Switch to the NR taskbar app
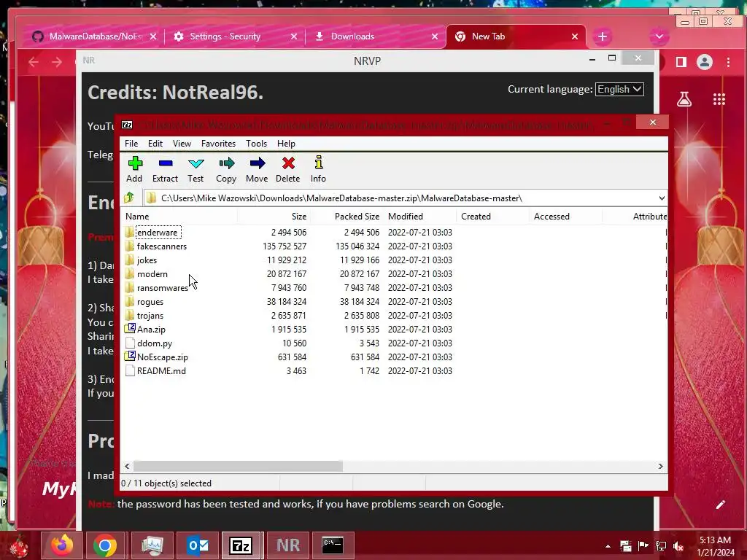The width and height of the screenshot is (747, 560). [x=288, y=545]
